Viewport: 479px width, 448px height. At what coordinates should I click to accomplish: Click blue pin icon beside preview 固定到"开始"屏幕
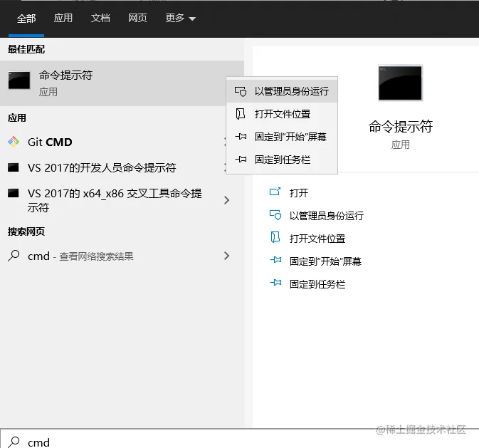point(276,260)
